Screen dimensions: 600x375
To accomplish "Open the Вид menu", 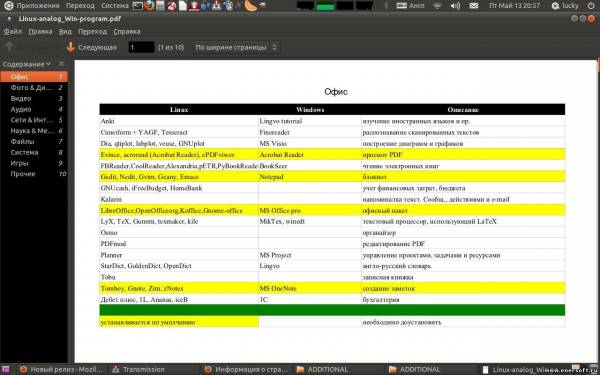I will 65,31.
